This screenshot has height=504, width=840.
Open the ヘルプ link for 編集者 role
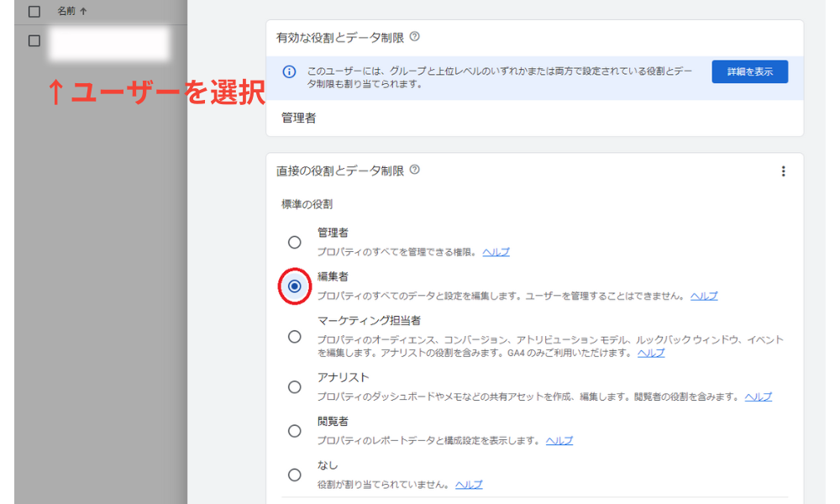(x=704, y=296)
